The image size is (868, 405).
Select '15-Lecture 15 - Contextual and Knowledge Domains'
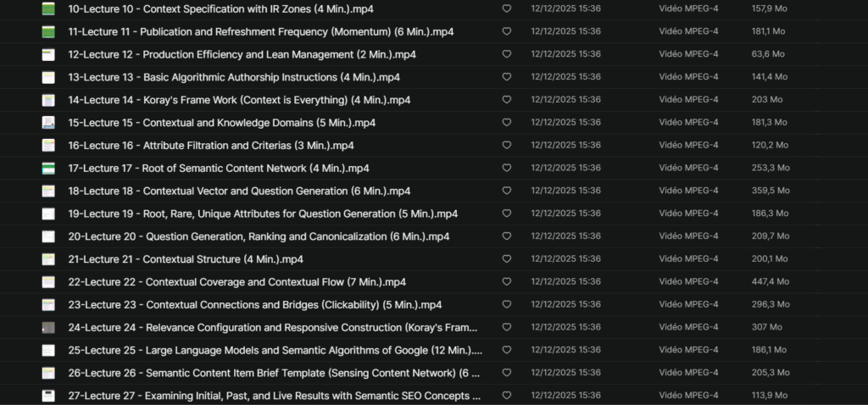222,123
